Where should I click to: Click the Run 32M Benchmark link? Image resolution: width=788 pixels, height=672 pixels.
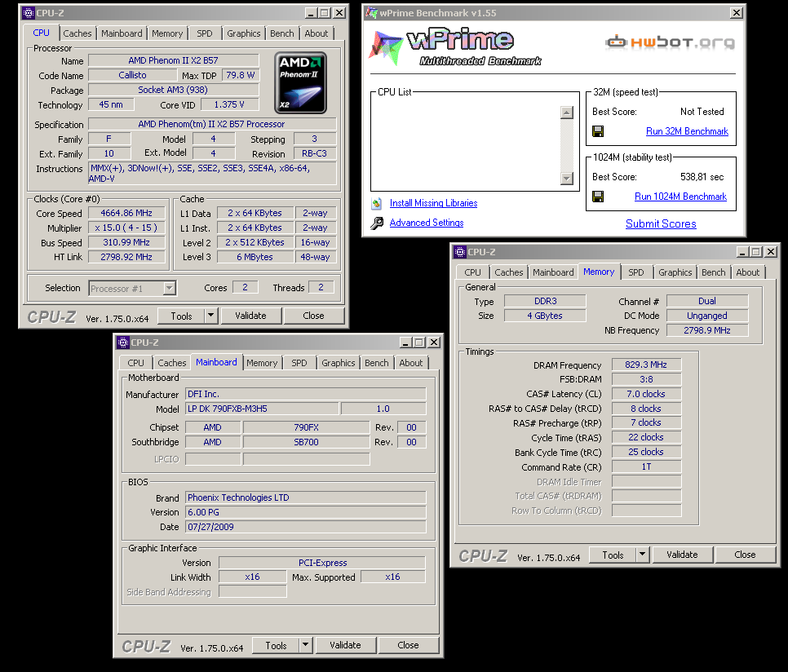pos(687,131)
